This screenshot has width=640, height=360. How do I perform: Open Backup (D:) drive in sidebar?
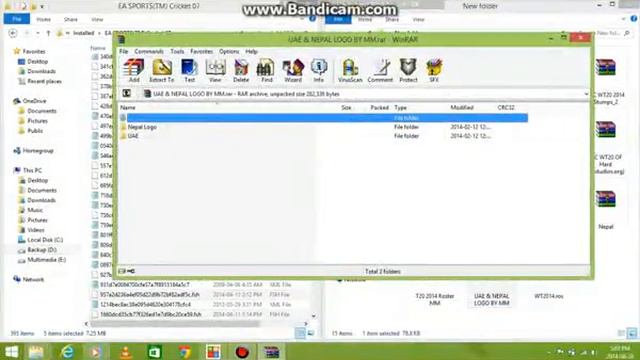[x=42, y=249]
